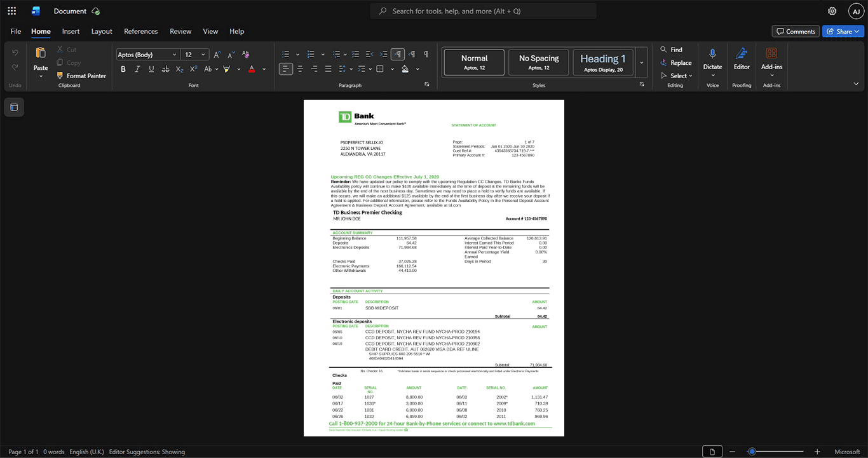
Task: Align paragraph to the right
Action: (314, 69)
